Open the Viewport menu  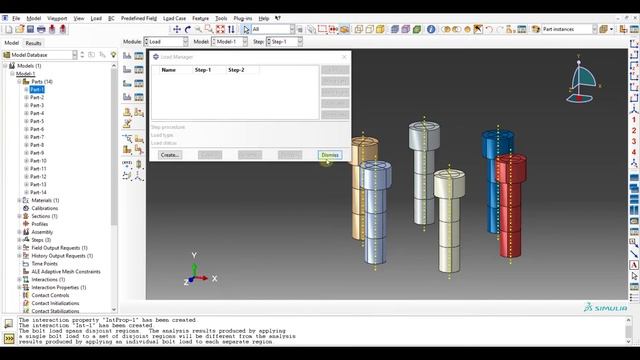[x=57, y=18]
